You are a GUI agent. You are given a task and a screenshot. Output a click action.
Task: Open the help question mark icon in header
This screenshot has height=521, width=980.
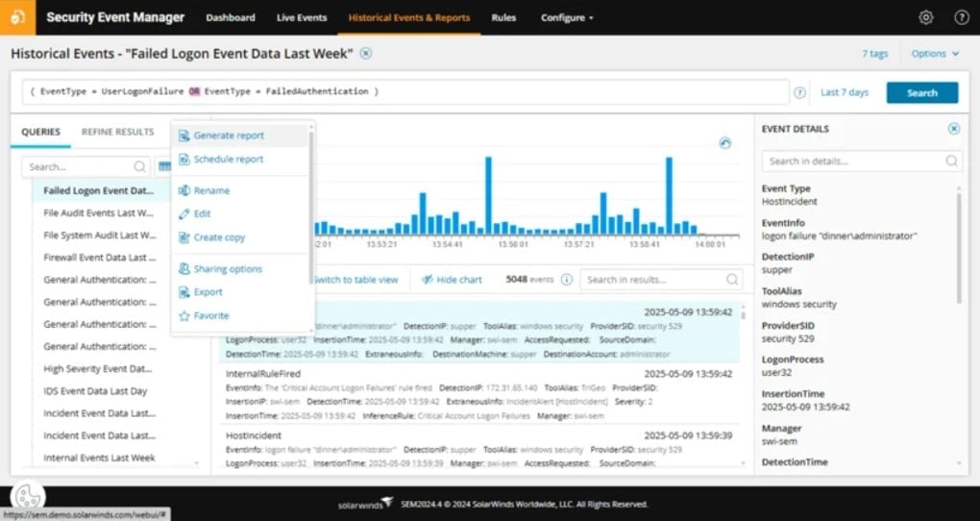[961, 17]
